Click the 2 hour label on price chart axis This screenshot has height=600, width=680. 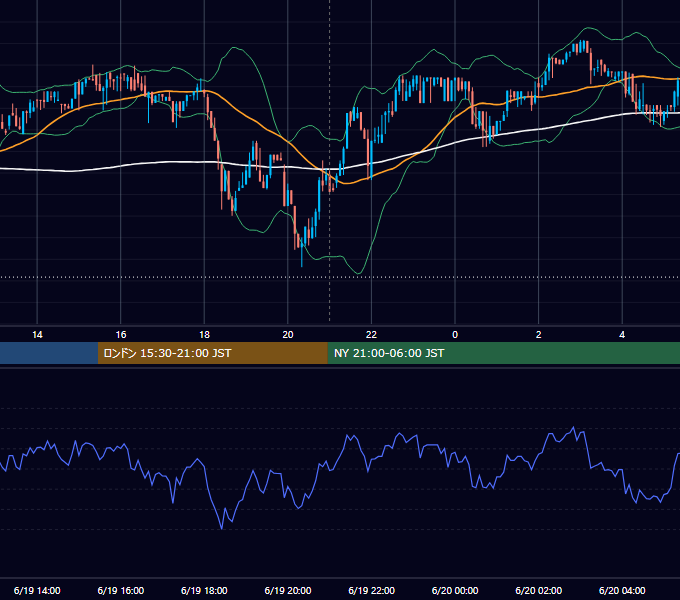click(x=538, y=335)
